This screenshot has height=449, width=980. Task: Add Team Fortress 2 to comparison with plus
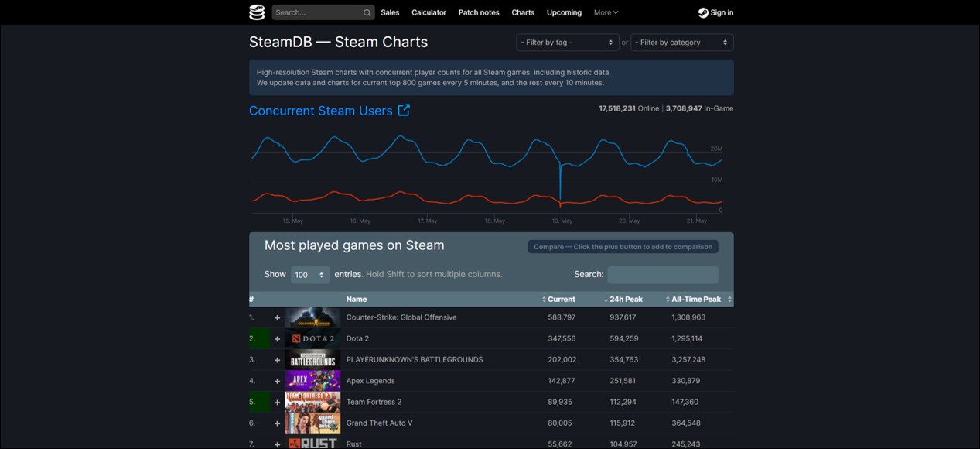(x=277, y=402)
